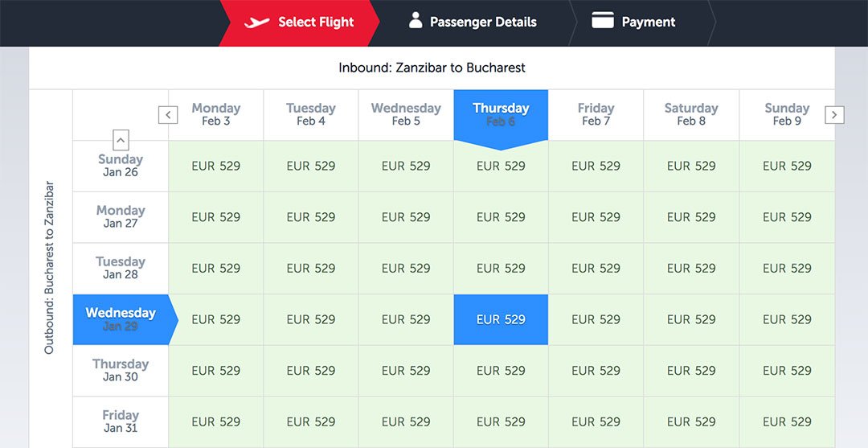
Task: Click the highlighted Thursday Feb 6 inbound header
Action: point(501,114)
